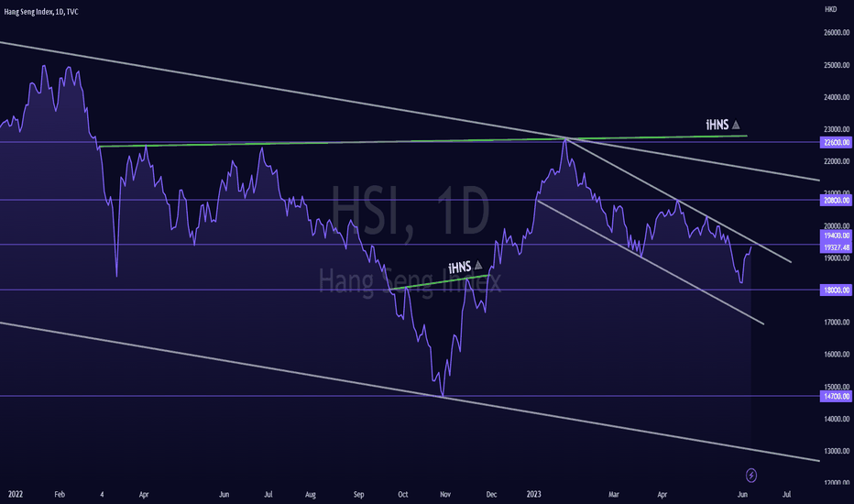This screenshot has width=854, height=504.
Task: Click the '4' date label on the time axis
Action: [102, 494]
